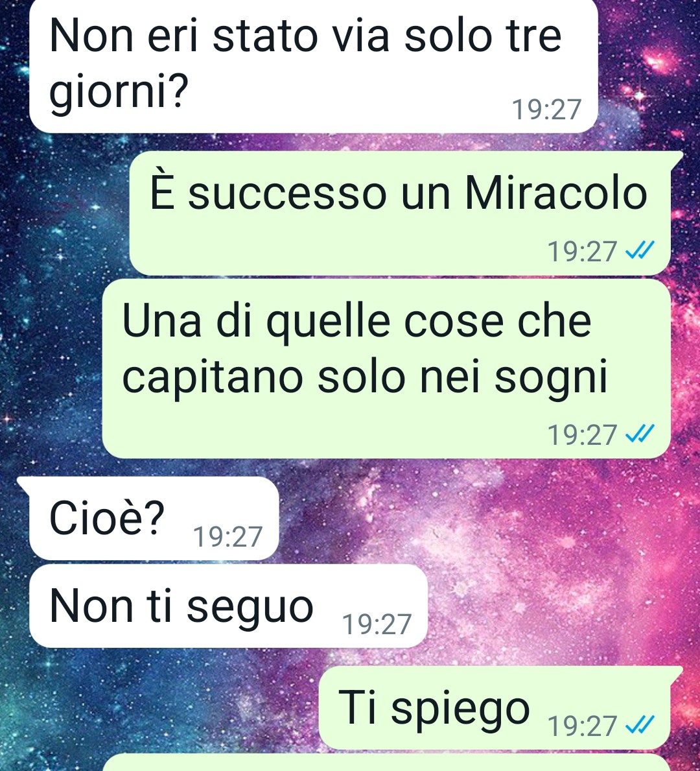The width and height of the screenshot is (700, 771).
Task: Tap blue read receipt ticks beside "Ti spiego"
Action: pos(640,725)
